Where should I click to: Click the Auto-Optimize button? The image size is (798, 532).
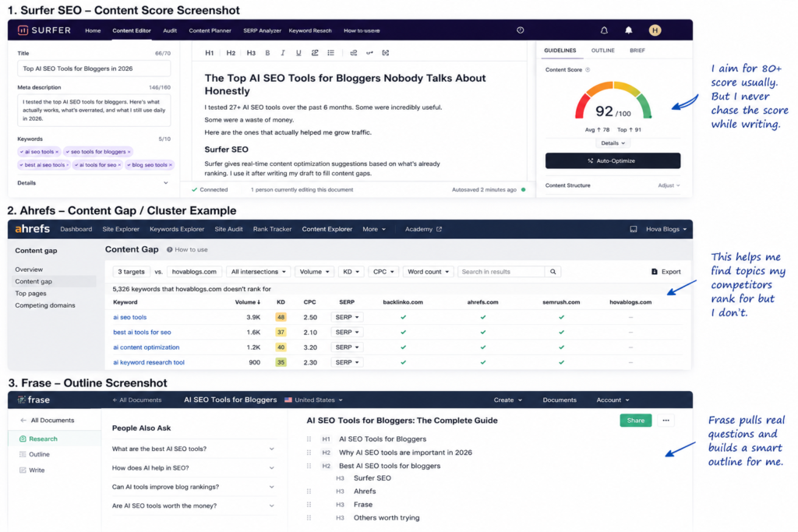pos(613,160)
